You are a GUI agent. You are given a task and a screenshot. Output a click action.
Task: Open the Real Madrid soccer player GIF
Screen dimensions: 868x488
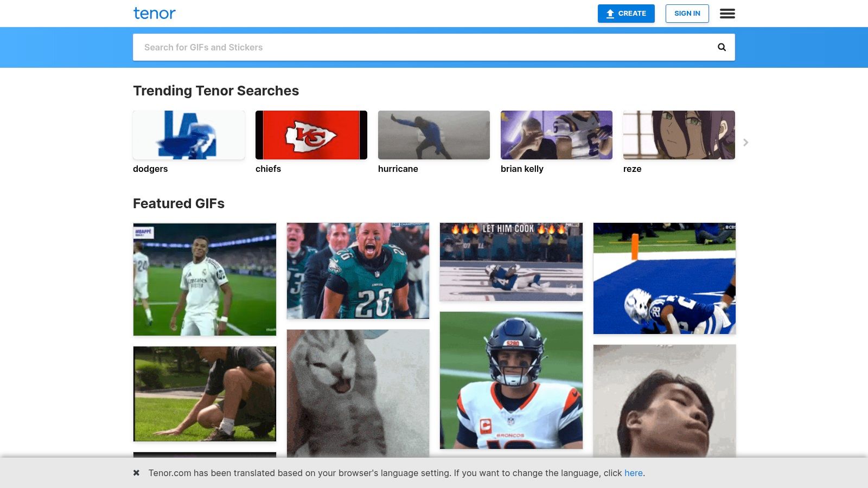pos(205,279)
